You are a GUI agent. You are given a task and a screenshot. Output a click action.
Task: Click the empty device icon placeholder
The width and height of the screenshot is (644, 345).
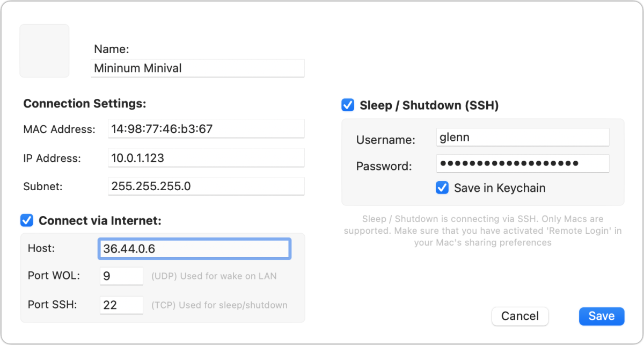tap(45, 51)
